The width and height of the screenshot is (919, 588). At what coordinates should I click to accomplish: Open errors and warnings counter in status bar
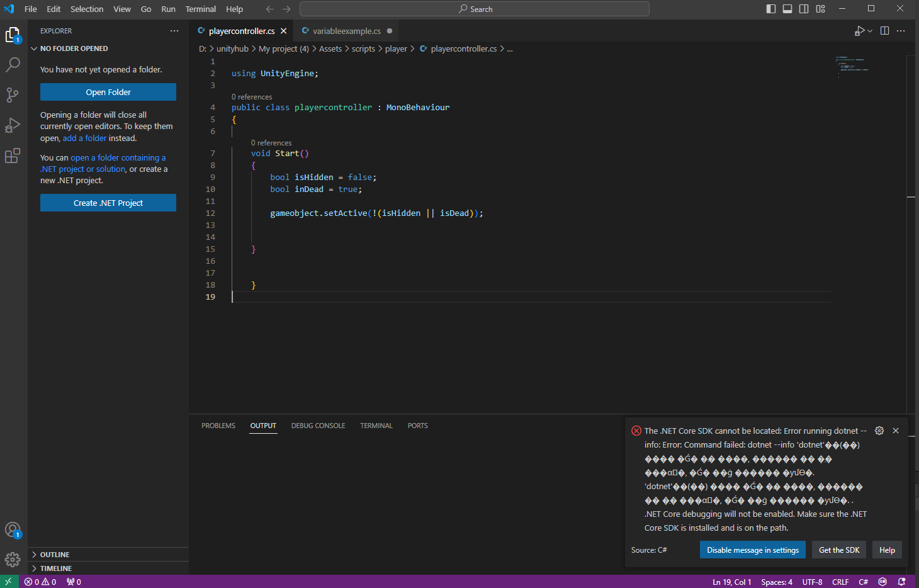(x=40, y=582)
